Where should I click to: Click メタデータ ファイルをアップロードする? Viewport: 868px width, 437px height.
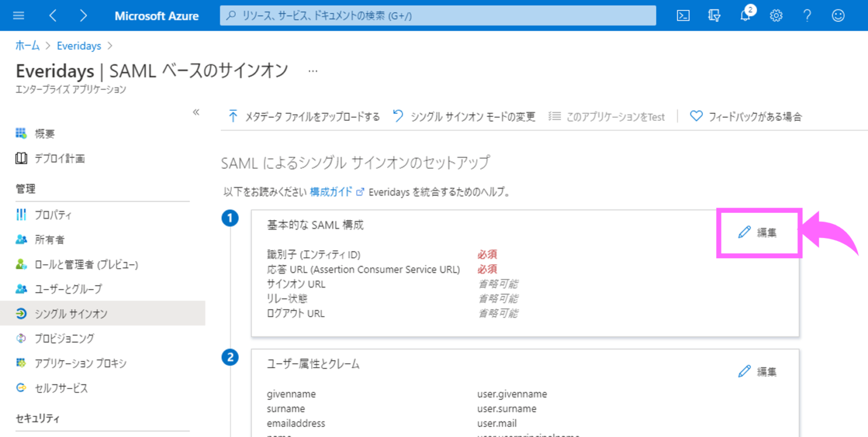coord(304,117)
